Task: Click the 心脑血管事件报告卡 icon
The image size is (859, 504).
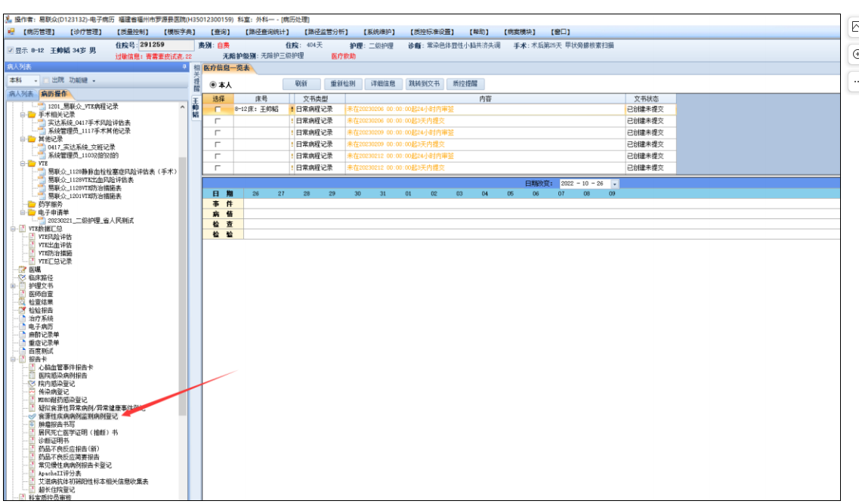Action: point(32,367)
